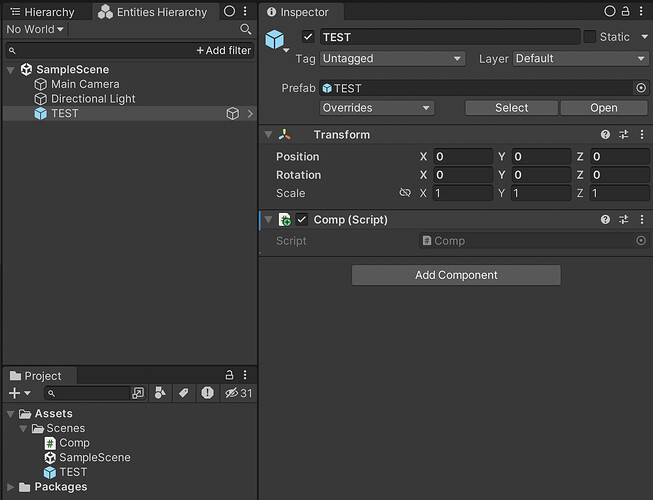Open the No World dropdown
This screenshot has width=653, height=500.
pos(35,29)
